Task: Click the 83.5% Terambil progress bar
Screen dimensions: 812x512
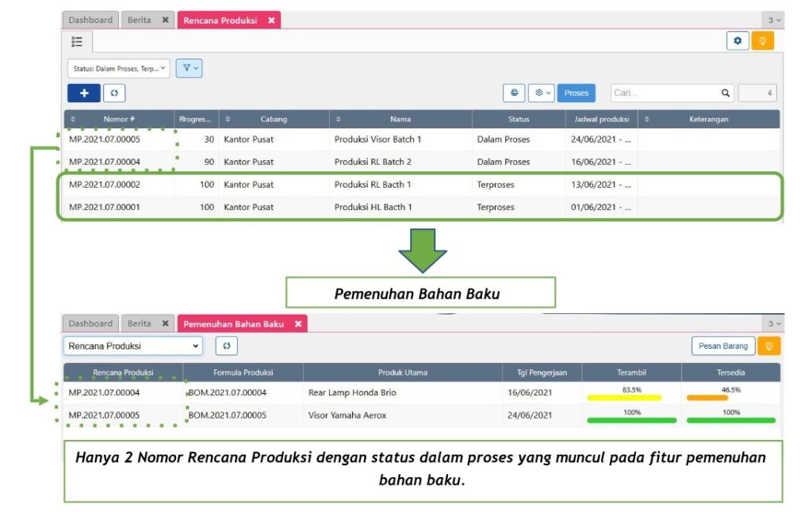Action: [x=625, y=398]
